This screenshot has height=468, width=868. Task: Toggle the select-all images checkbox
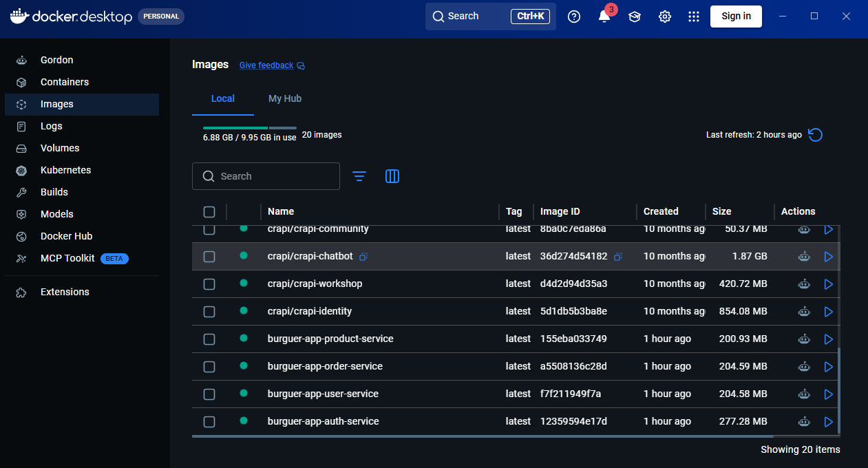click(x=209, y=212)
